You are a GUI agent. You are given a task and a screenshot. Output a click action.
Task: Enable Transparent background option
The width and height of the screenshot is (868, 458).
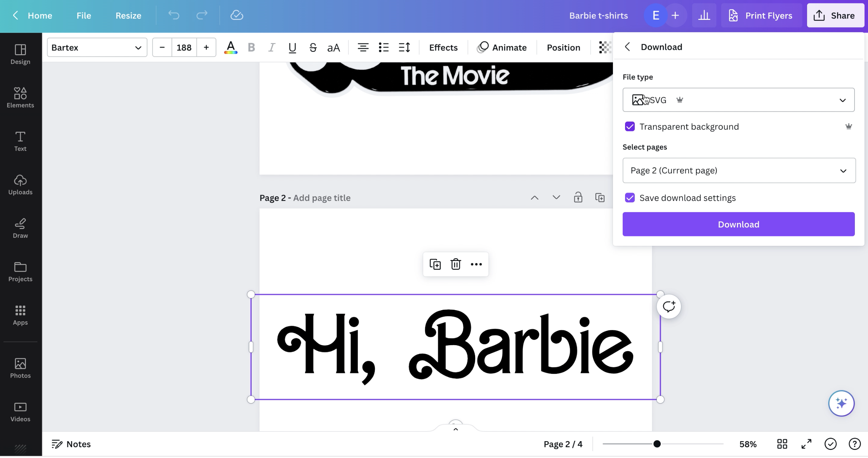coord(630,126)
